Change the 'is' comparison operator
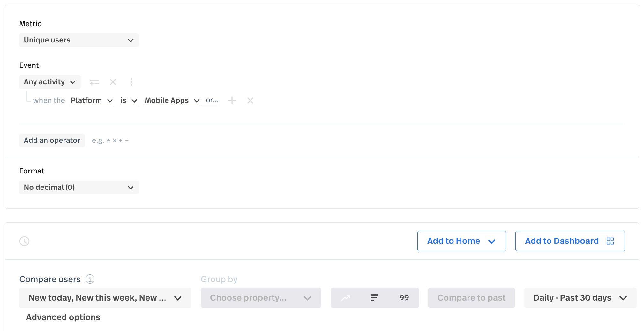Viewport: 644px width, 331px height. tap(129, 101)
